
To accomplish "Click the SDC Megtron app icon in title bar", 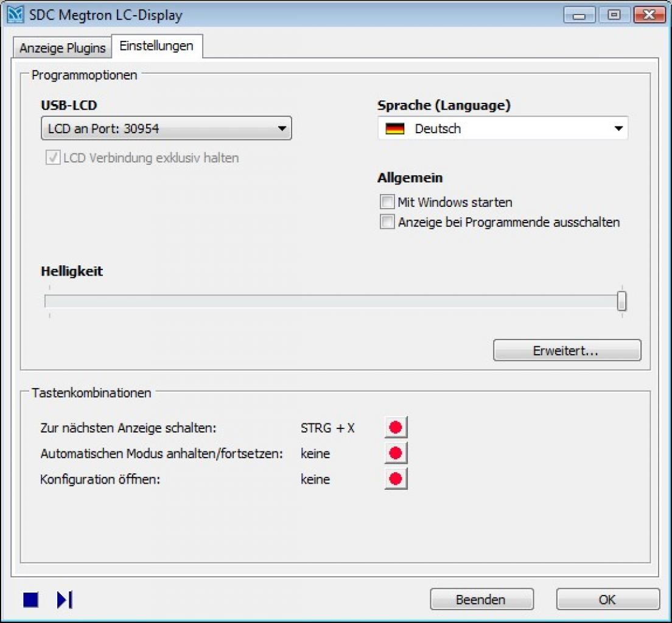I will [15, 15].
